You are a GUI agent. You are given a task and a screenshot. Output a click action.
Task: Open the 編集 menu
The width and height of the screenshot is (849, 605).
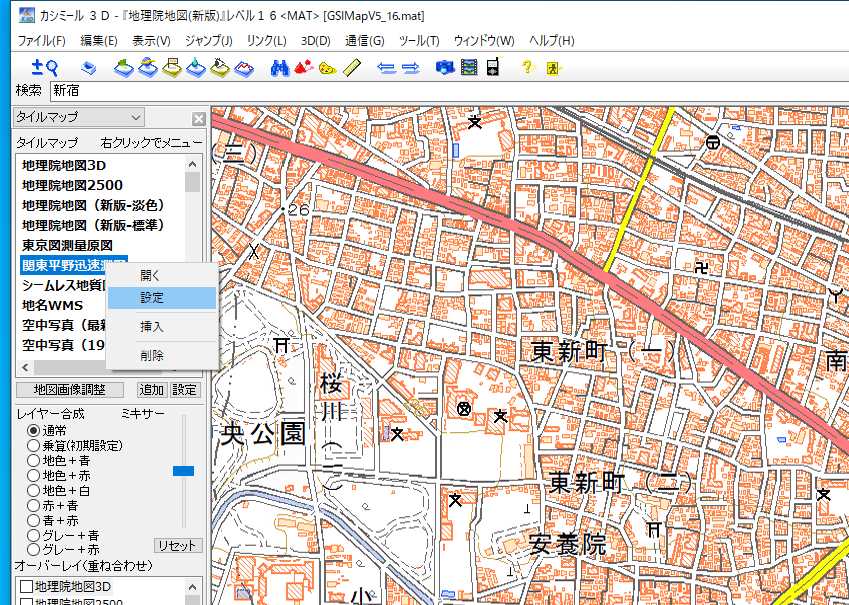[x=99, y=41]
